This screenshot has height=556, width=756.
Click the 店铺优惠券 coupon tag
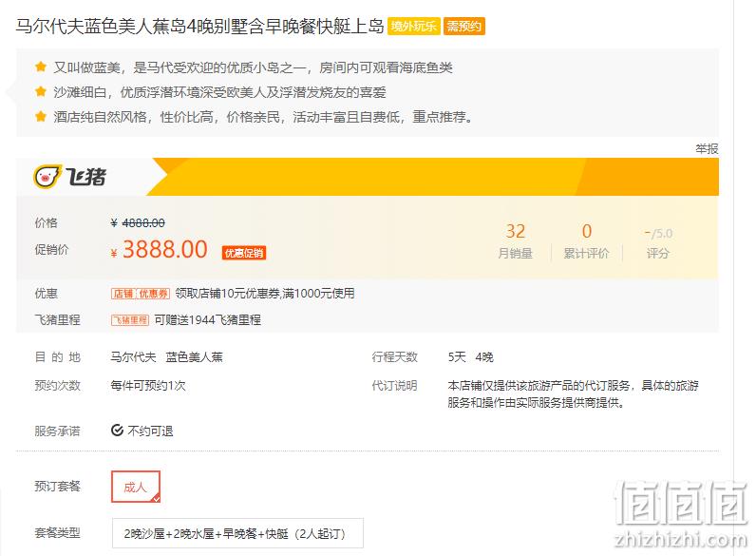[141, 294]
